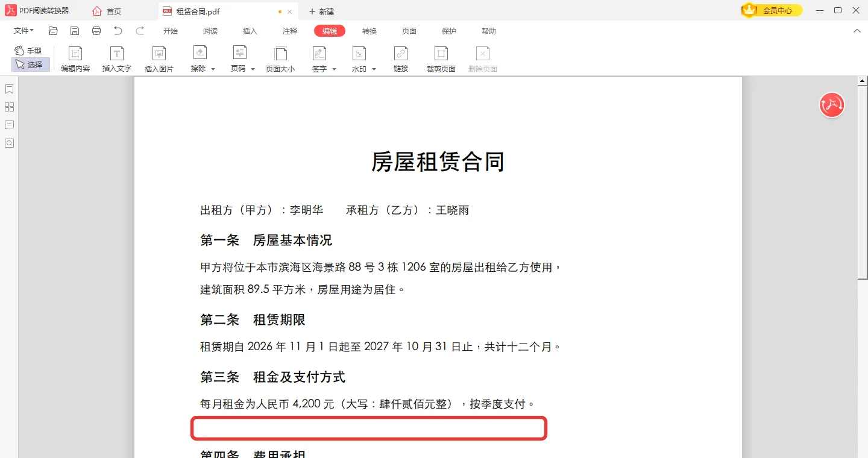Open the page thumbnails panel icon
This screenshot has height=458, width=868.
[9, 107]
